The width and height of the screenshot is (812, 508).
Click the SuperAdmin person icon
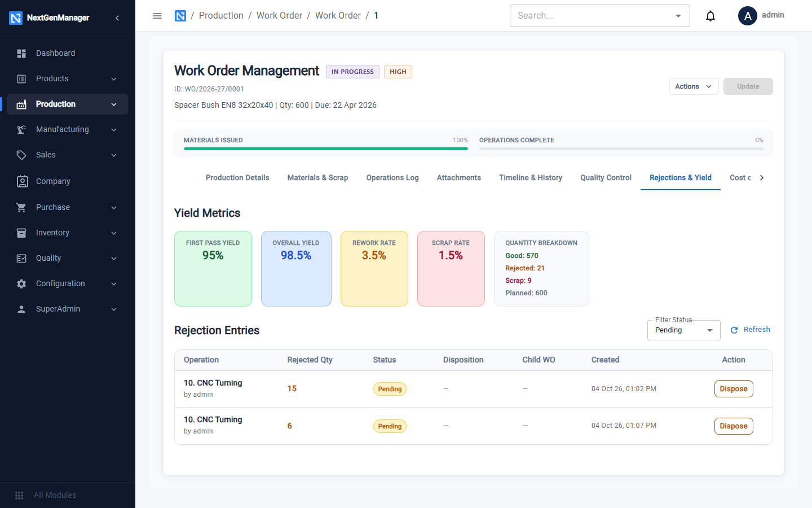(21, 309)
